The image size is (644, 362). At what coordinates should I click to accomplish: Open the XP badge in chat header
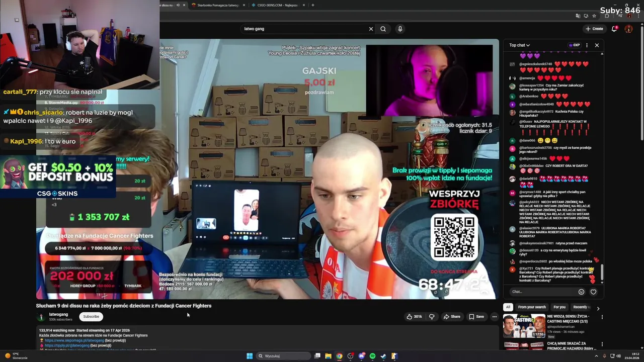click(x=574, y=45)
